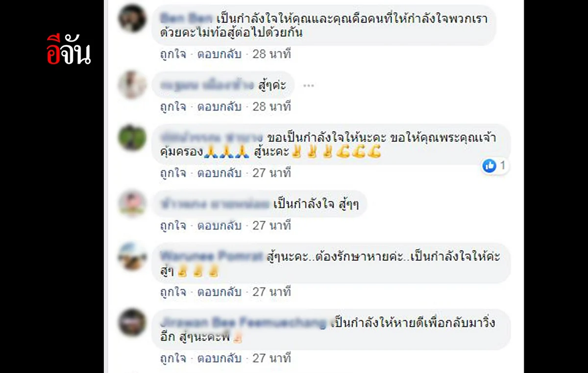588x373 pixels.
Task: Click Warunee Pomrat's name link
Action: 211,256
